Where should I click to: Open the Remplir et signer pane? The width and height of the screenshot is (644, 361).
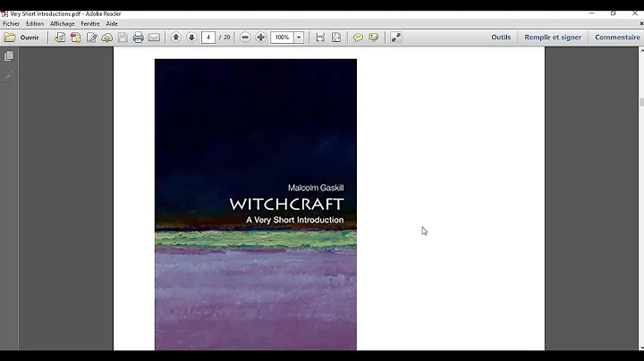point(553,38)
